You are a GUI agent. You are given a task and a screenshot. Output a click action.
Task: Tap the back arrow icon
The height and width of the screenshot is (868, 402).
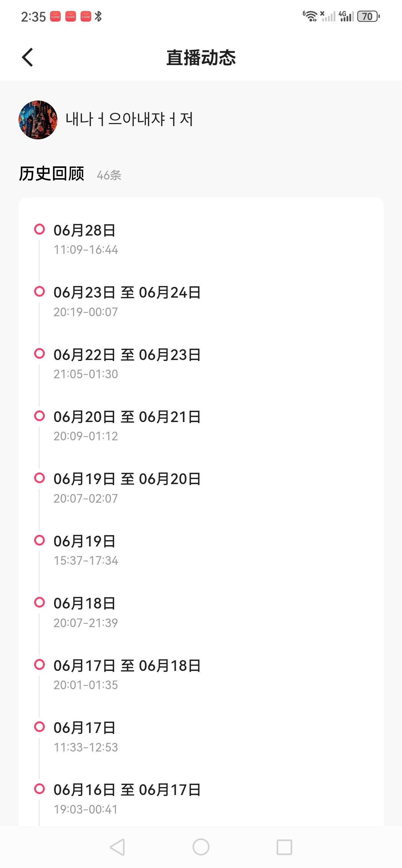pos(28,57)
